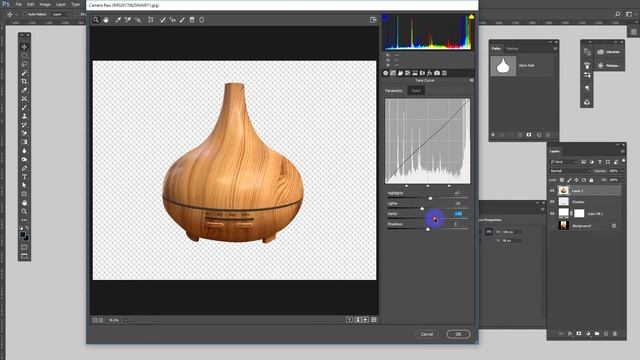Image resolution: width=640 pixels, height=360 pixels.
Task: Select the Color Sampler tool in Camera Raw
Action: [x=128, y=20]
